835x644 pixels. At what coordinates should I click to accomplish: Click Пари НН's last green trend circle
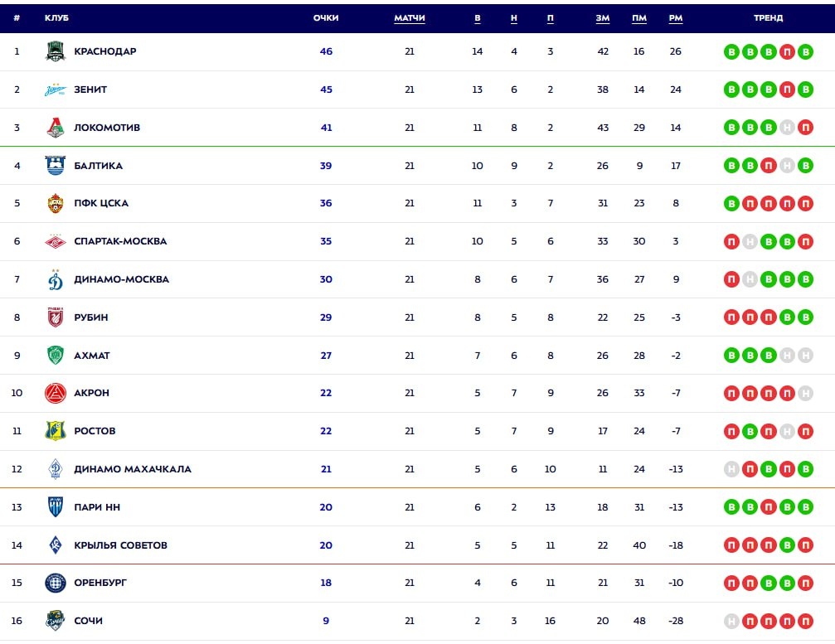click(x=806, y=507)
